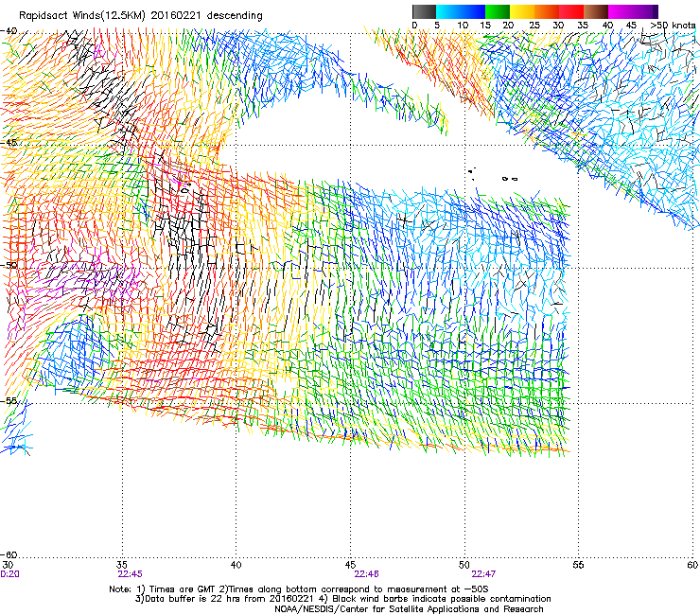The width and height of the screenshot is (700, 615).
Task: Click longitude axis label 35 at bottom
Action: coord(122,565)
